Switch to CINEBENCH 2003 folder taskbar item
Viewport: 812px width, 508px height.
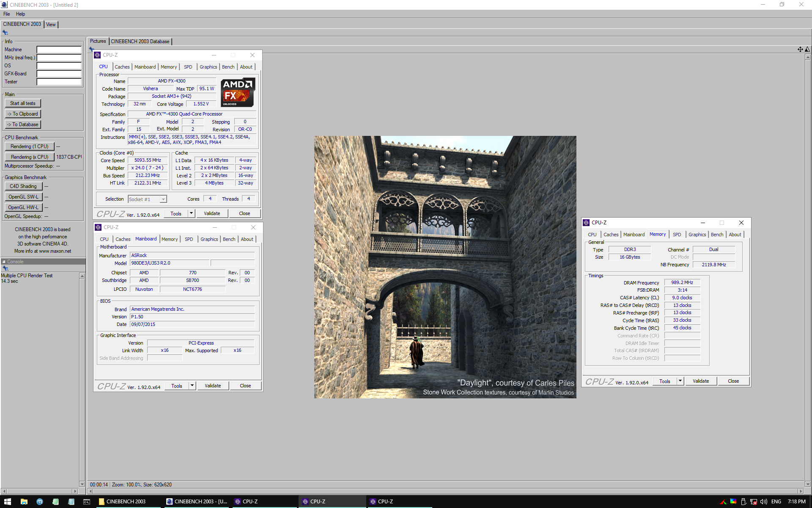128,502
